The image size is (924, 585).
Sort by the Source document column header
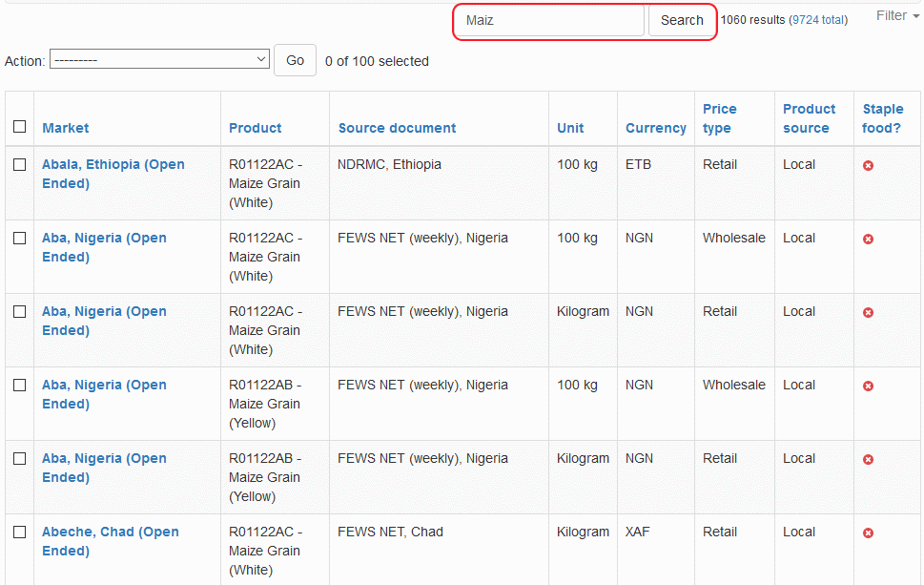click(x=397, y=128)
